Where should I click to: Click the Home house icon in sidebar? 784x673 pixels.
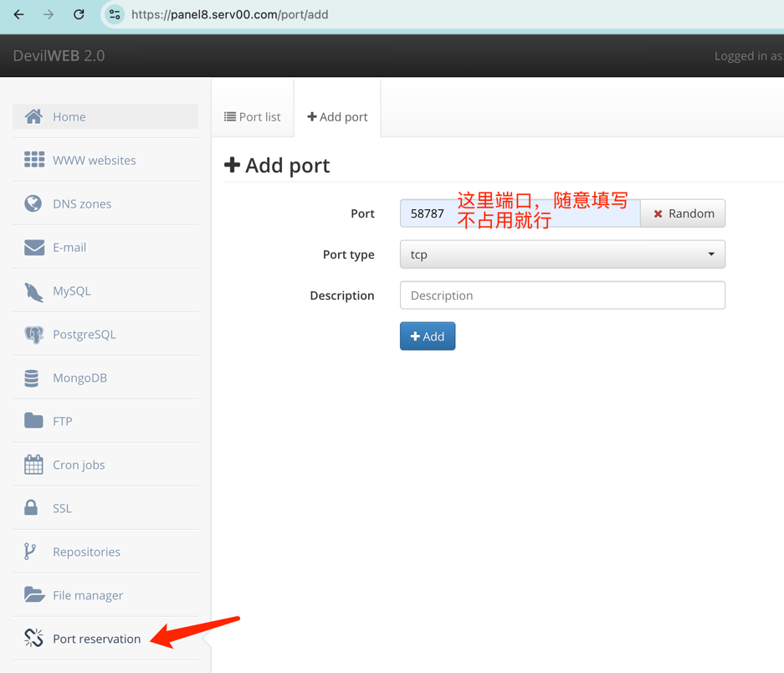(33, 116)
